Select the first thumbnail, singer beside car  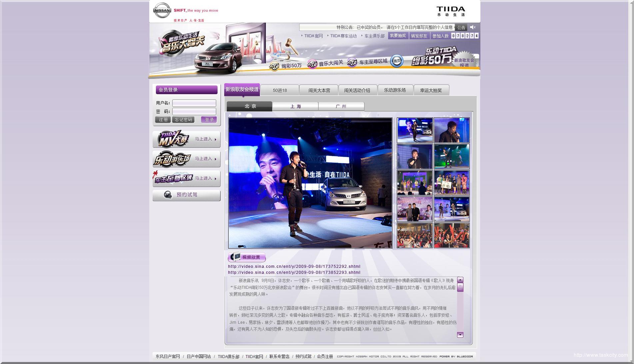coord(415,130)
